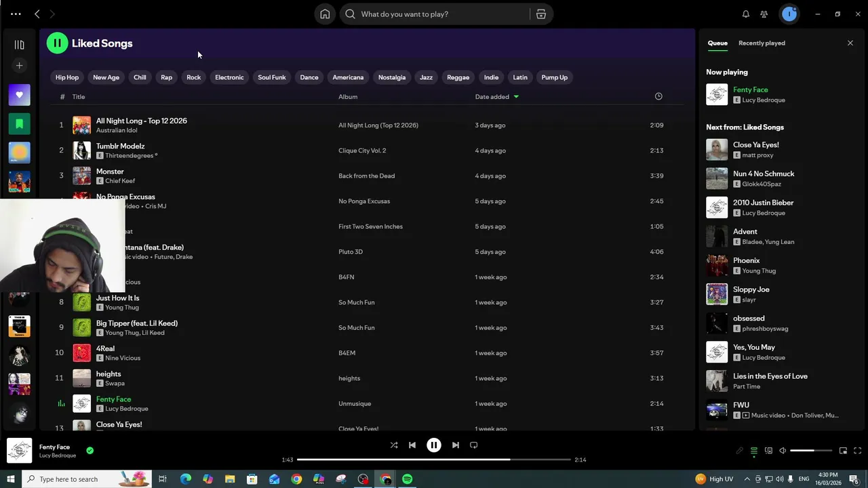Open Microsoft Edge from the taskbar

click(185, 479)
